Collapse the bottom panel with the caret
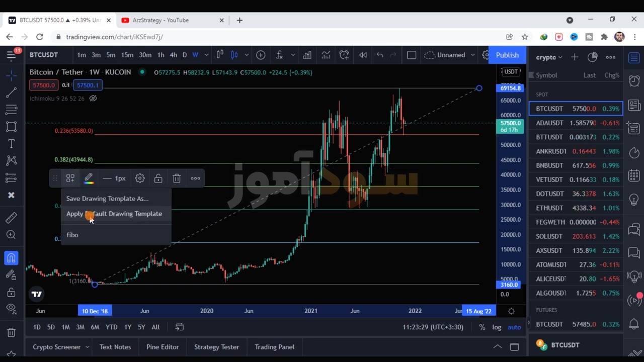The image size is (644, 362). (x=497, y=347)
